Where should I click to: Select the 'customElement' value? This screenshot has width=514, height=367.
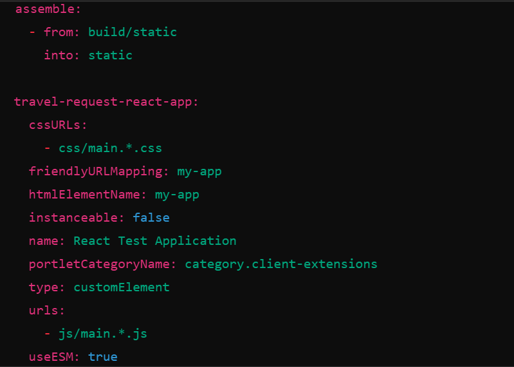[x=121, y=287]
